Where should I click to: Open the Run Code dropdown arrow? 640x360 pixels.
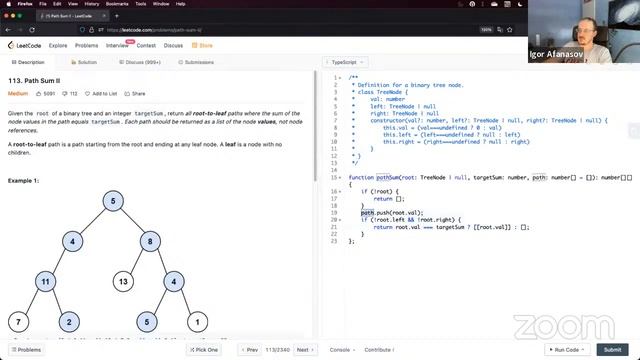(x=583, y=350)
